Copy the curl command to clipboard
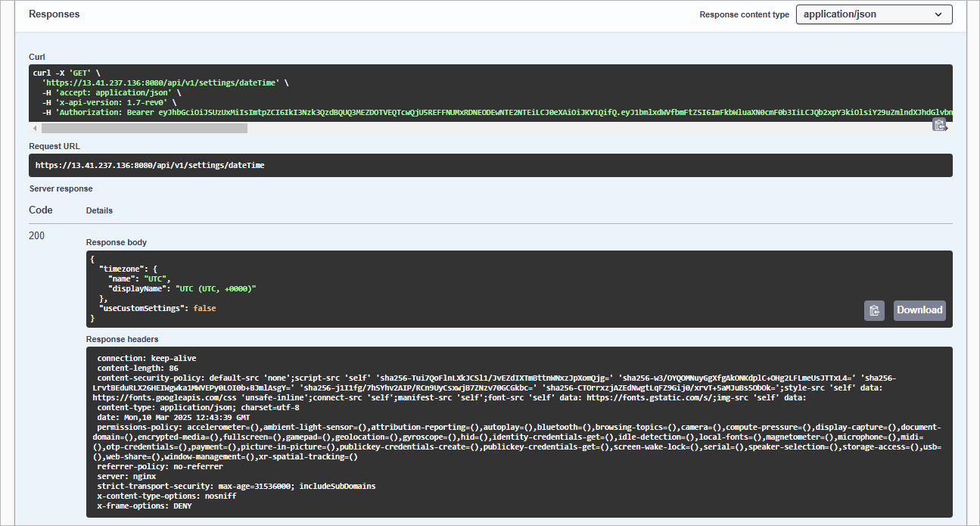The width and height of the screenshot is (980, 526). pos(939,125)
